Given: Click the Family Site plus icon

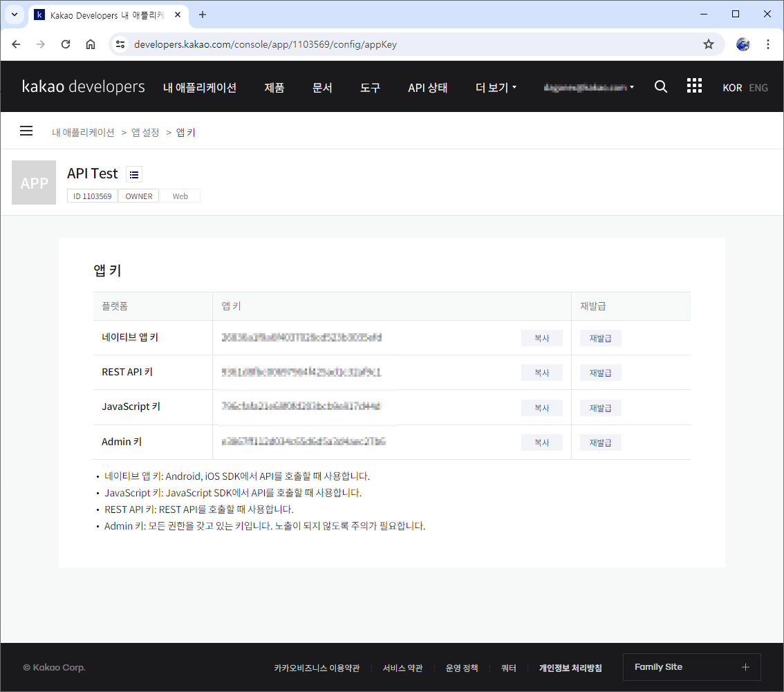Looking at the screenshot, I should click(x=745, y=667).
